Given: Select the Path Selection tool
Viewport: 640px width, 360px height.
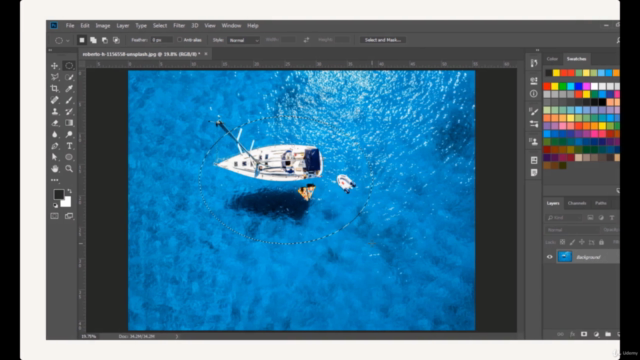Looking at the screenshot, I should point(54,157).
